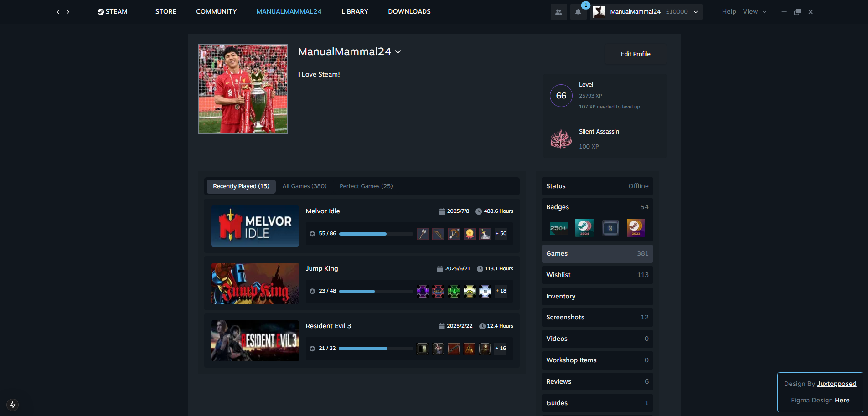This screenshot has width=868, height=416.
Task: Click the Resident Evil 3 game title
Action: [328, 326]
